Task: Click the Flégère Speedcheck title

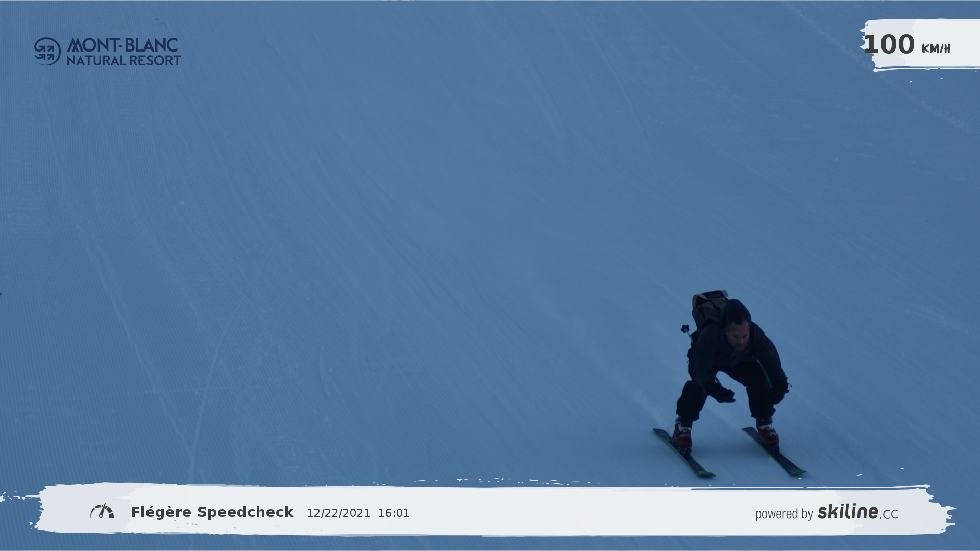Action: [x=212, y=512]
